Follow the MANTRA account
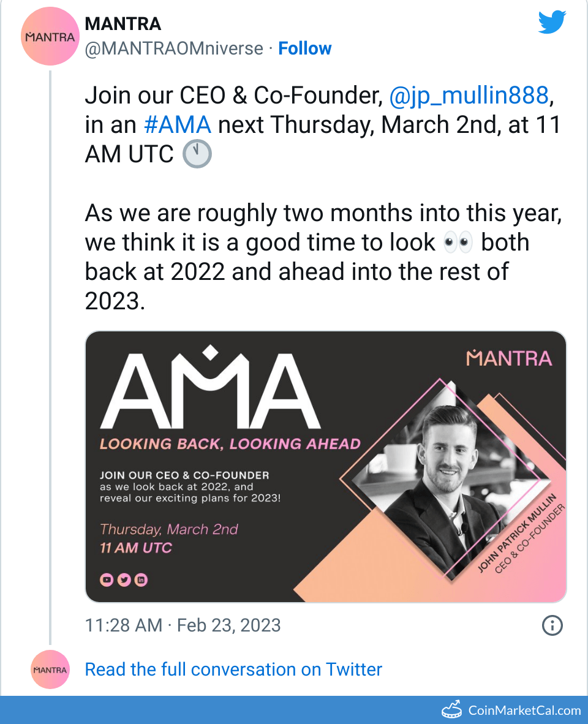The height and width of the screenshot is (724, 588). tap(304, 48)
